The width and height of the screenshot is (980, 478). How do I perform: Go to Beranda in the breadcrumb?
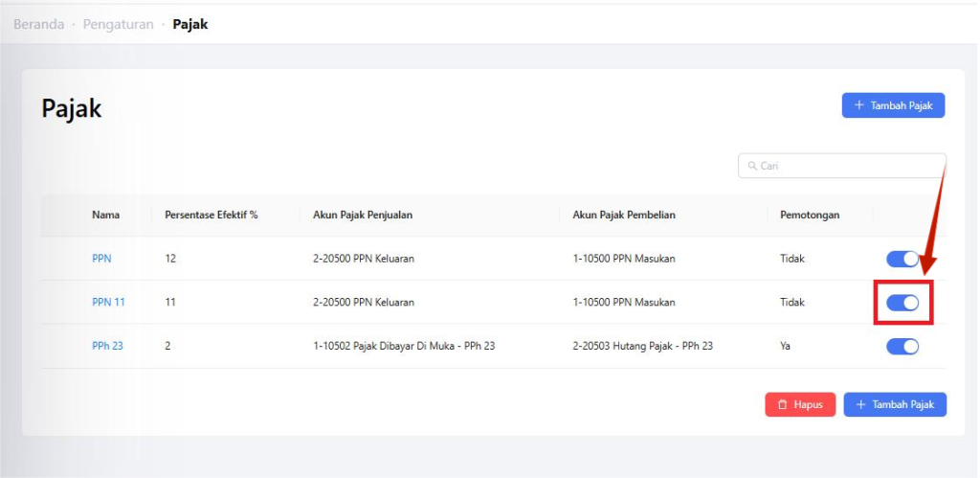tap(38, 24)
